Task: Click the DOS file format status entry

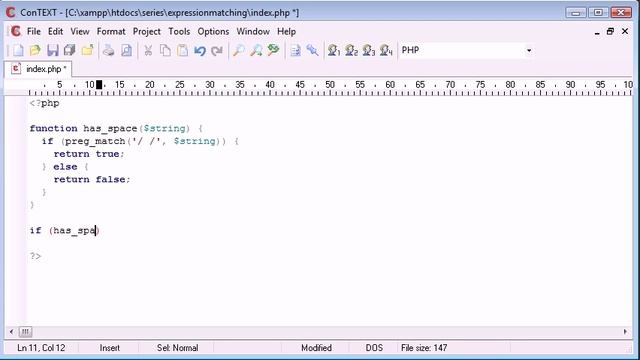Action: point(374,348)
